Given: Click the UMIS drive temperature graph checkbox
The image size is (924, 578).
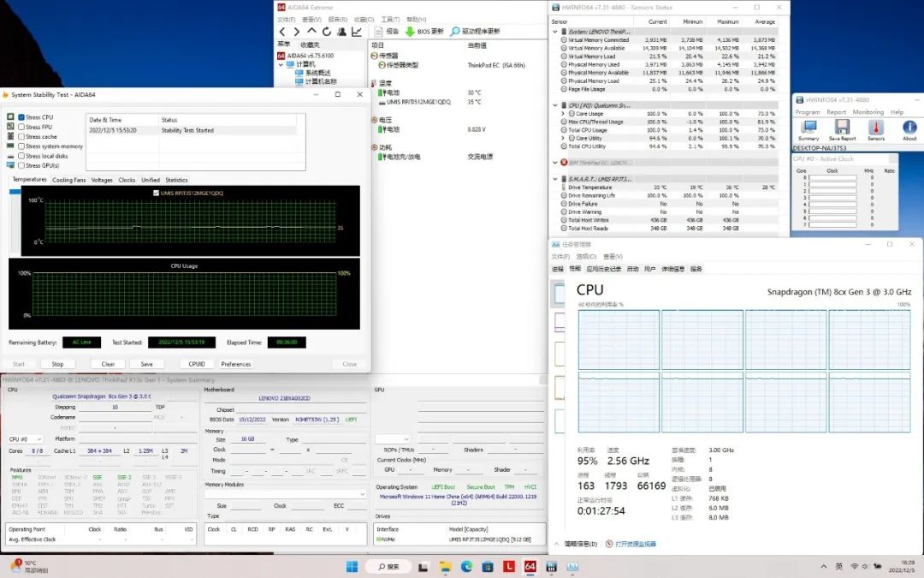Looking at the screenshot, I should pyautogui.click(x=155, y=194).
